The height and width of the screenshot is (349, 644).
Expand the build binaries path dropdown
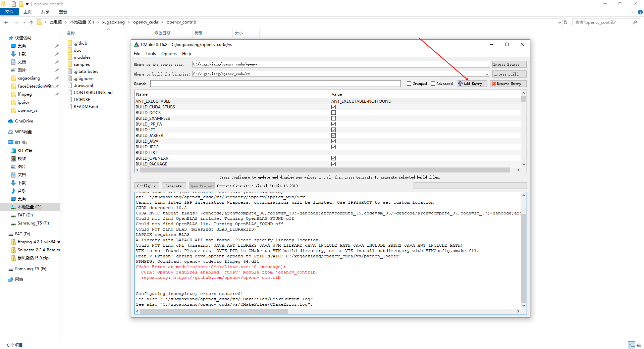point(487,74)
